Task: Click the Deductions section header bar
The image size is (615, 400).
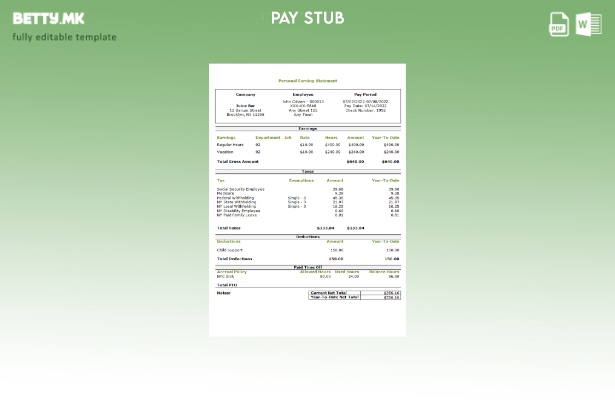Action: pos(307,237)
